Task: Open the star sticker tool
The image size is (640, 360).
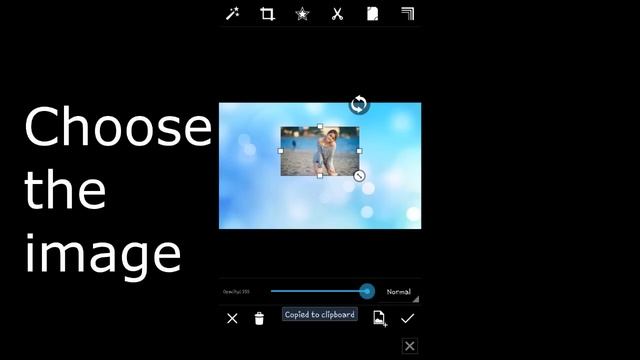Action: click(302, 14)
